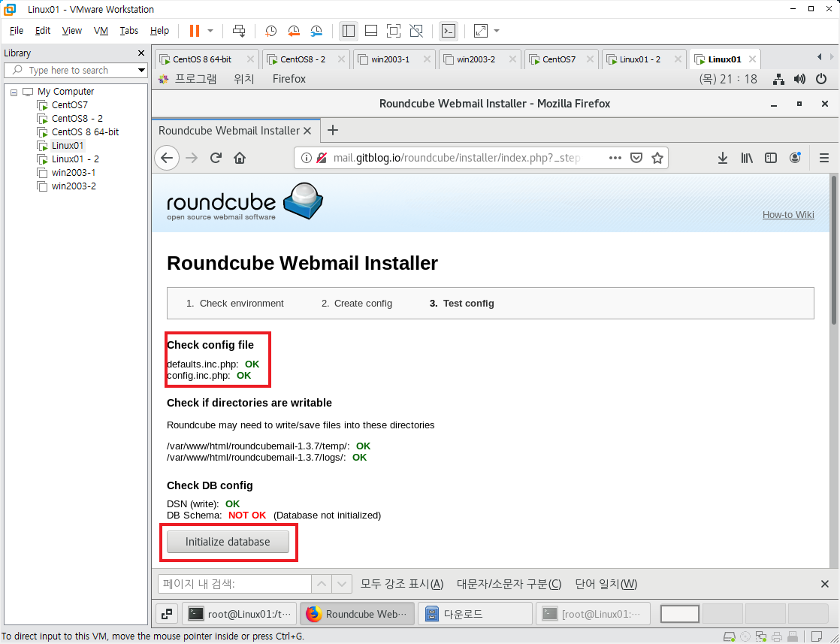Enter full screen mode

coord(393,31)
